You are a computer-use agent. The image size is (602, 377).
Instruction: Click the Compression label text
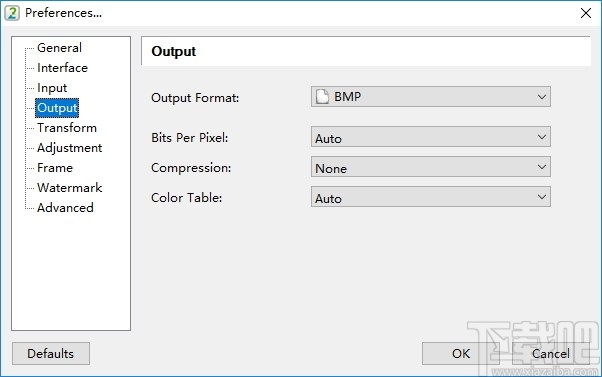(x=191, y=168)
